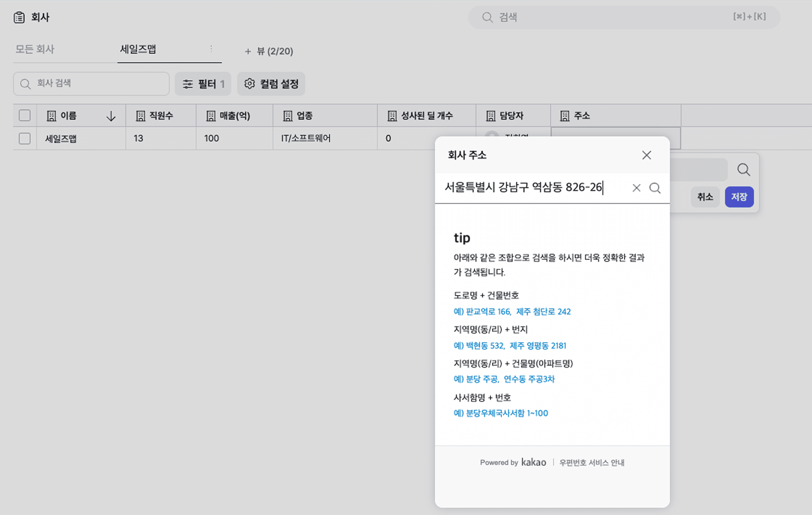812x515 pixels.
Task: Click the 13 employee count cell
Action: 161,138
